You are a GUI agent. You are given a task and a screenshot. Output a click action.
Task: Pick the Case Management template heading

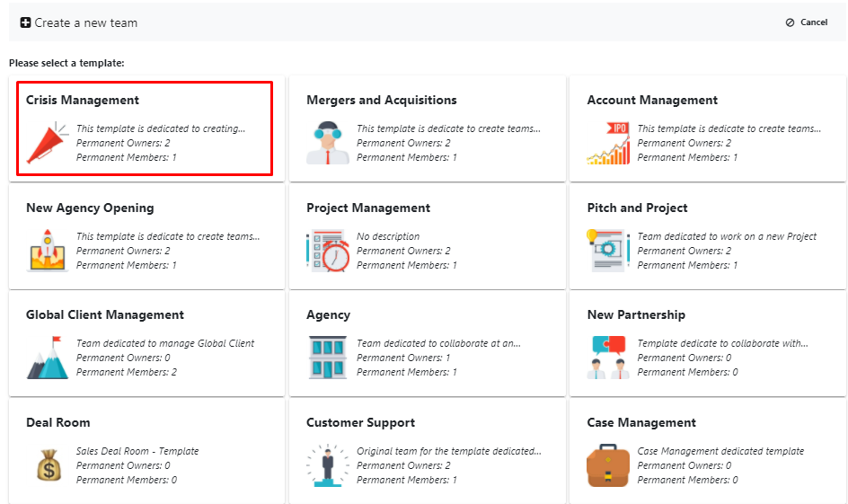(x=641, y=422)
